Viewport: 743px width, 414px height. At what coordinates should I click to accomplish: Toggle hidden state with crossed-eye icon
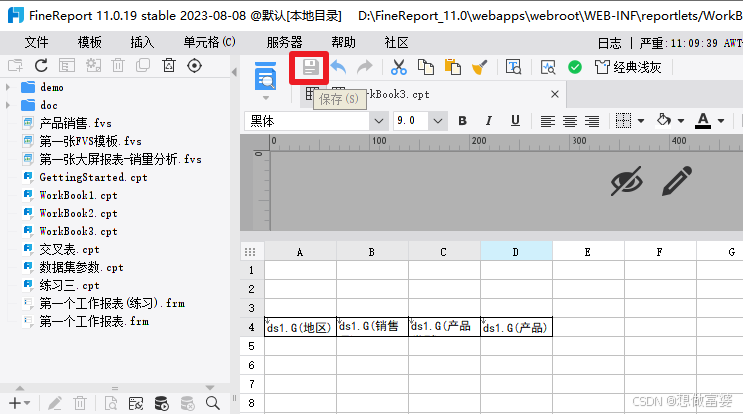pos(626,180)
